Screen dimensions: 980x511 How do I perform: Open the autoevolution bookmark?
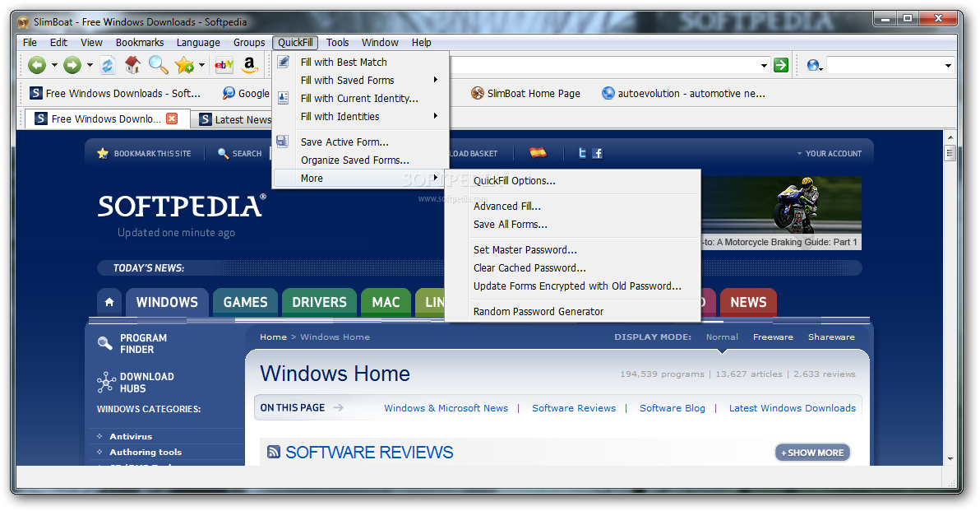pos(683,93)
